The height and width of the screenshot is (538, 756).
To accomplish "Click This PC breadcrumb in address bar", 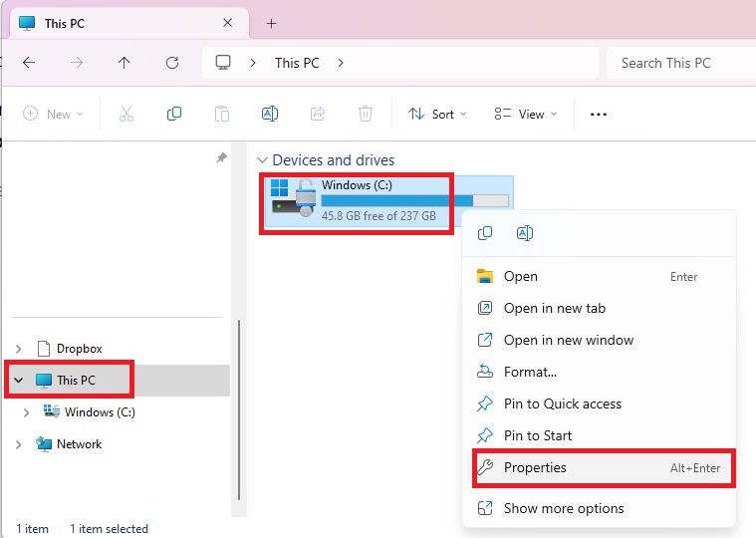I will pyautogui.click(x=297, y=63).
